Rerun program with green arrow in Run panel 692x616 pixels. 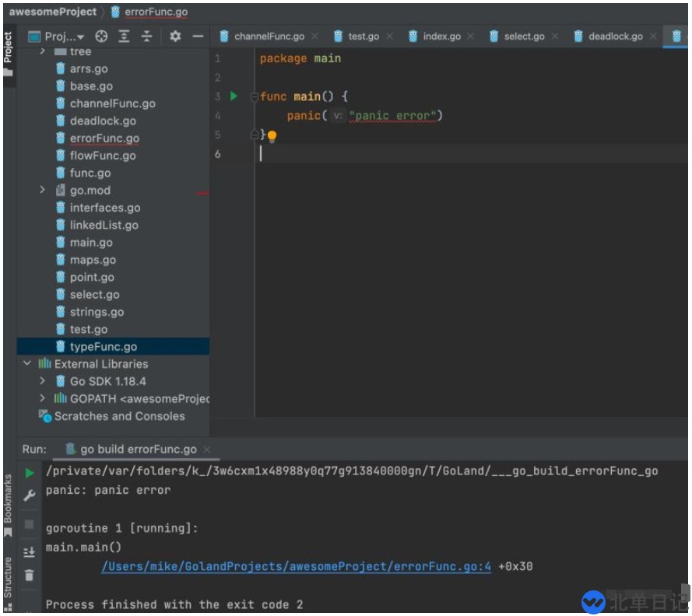[30, 473]
